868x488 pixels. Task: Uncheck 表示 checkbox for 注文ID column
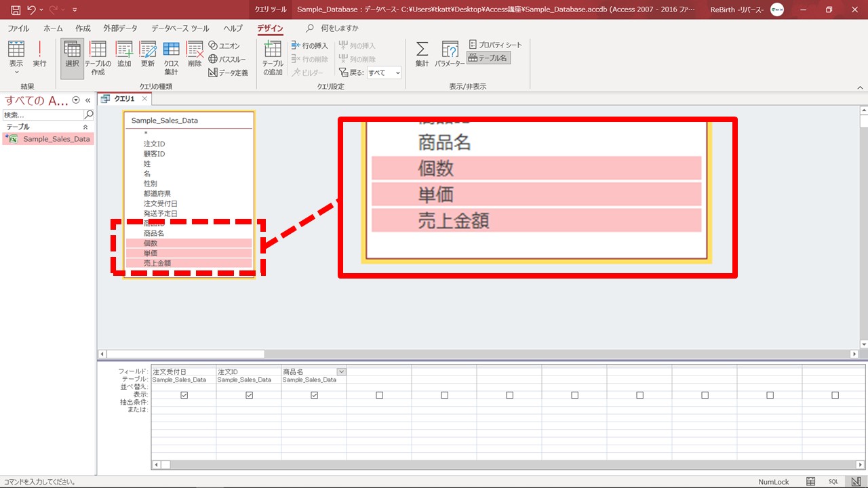click(x=249, y=395)
